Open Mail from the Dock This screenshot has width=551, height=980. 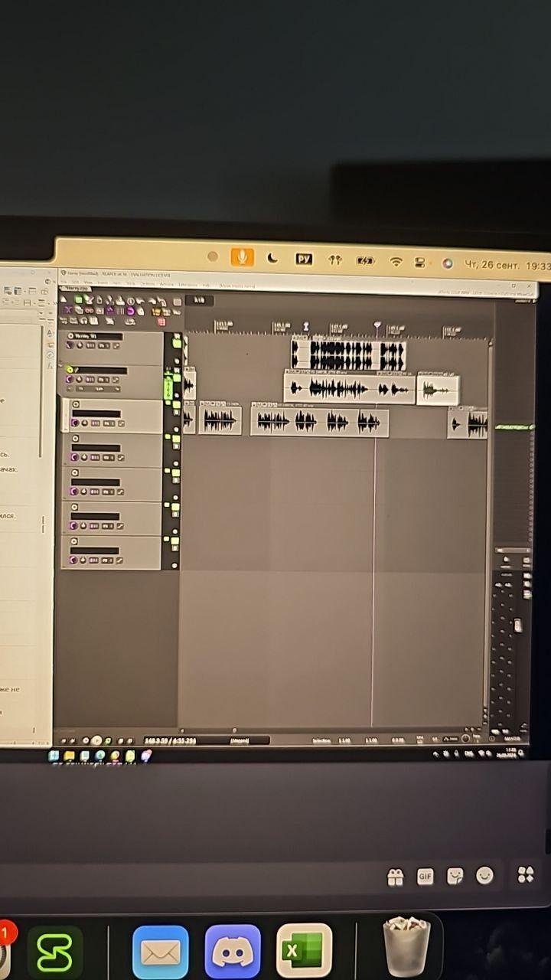(x=161, y=952)
